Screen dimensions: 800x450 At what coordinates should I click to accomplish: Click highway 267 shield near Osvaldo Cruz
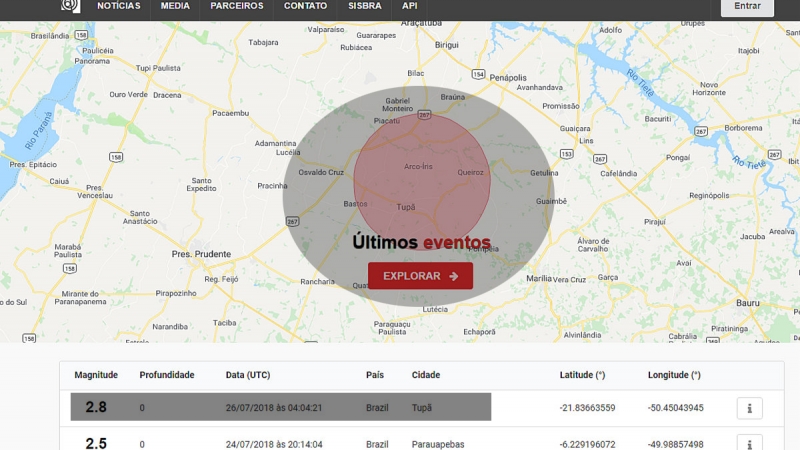point(292,221)
